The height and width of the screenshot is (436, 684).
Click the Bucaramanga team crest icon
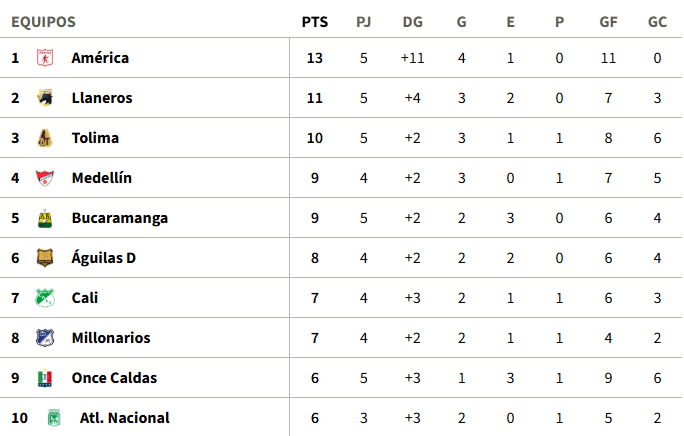click(45, 218)
